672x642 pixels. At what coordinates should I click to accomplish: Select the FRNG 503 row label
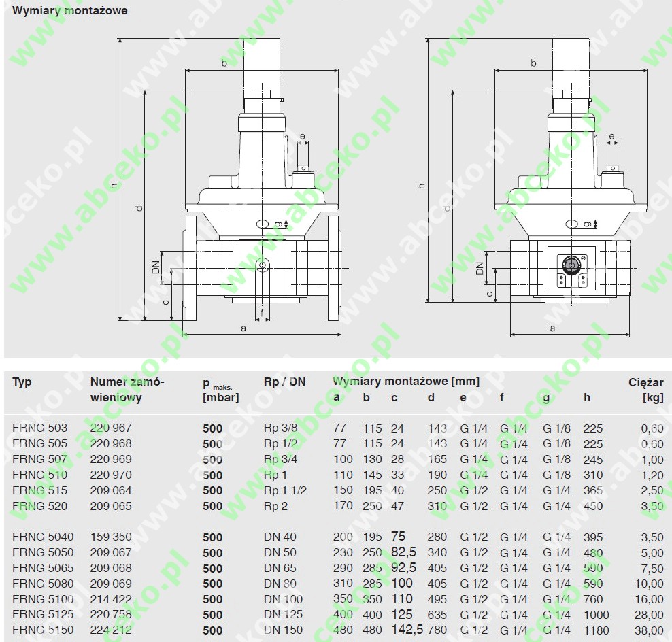[x=40, y=428]
